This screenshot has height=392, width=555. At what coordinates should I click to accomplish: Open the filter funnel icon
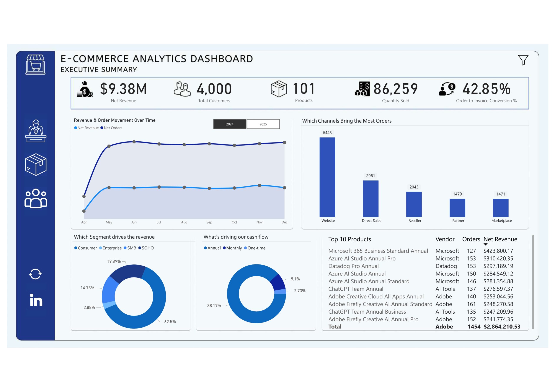pyautogui.click(x=523, y=60)
